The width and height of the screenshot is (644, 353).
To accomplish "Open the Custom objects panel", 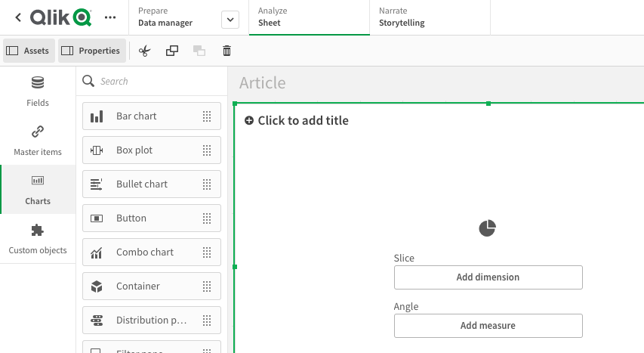I will click(x=38, y=239).
